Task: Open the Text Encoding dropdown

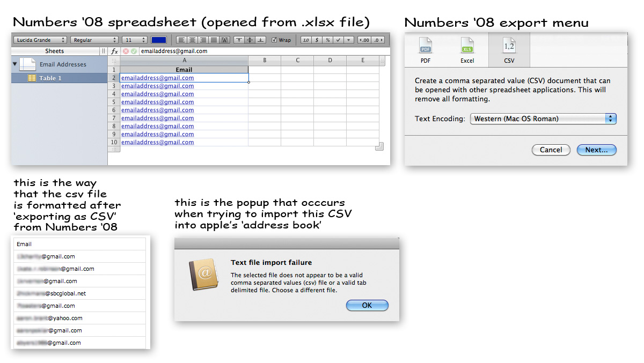Action: (x=543, y=118)
